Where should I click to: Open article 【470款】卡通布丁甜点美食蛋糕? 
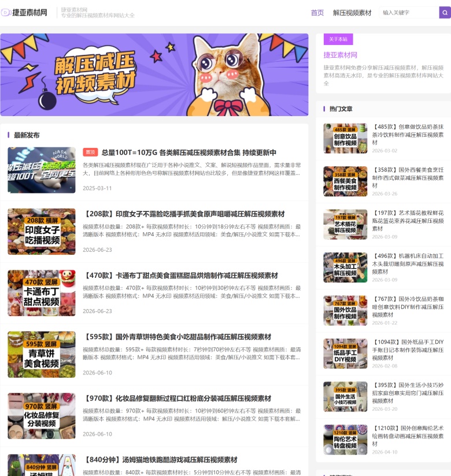point(180,276)
